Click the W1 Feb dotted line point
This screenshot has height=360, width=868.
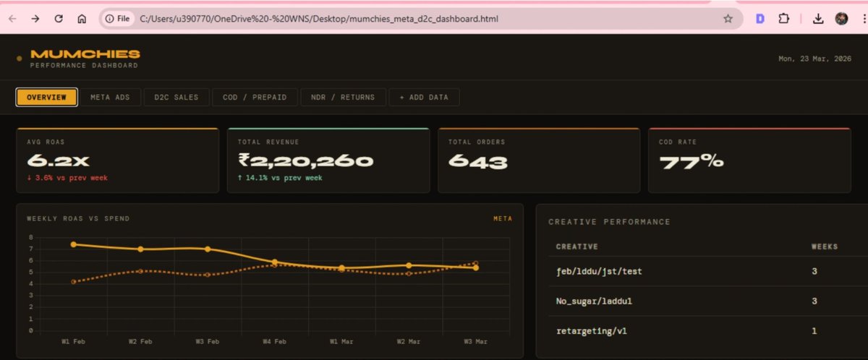pos(74,282)
